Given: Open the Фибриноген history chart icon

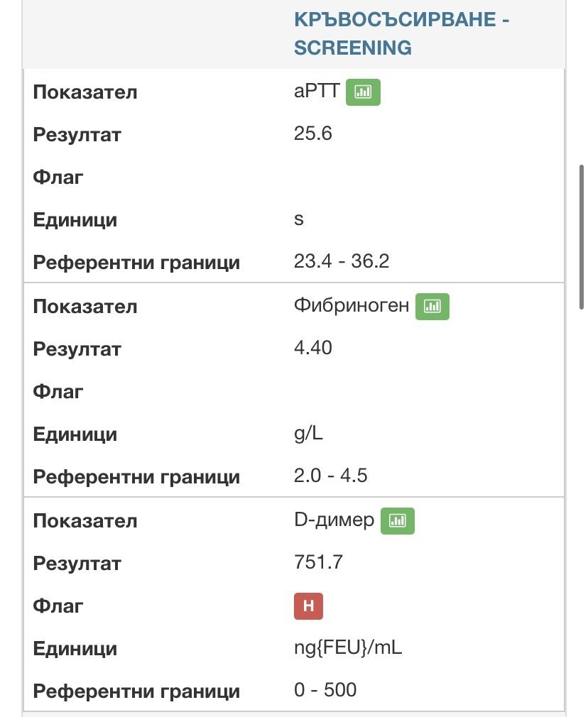Looking at the screenshot, I should pos(432,307).
